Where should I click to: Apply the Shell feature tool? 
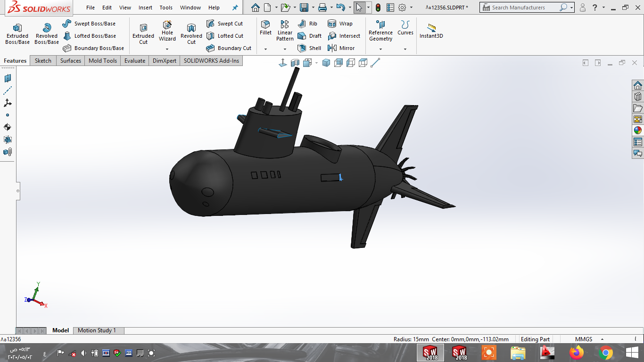click(309, 48)
